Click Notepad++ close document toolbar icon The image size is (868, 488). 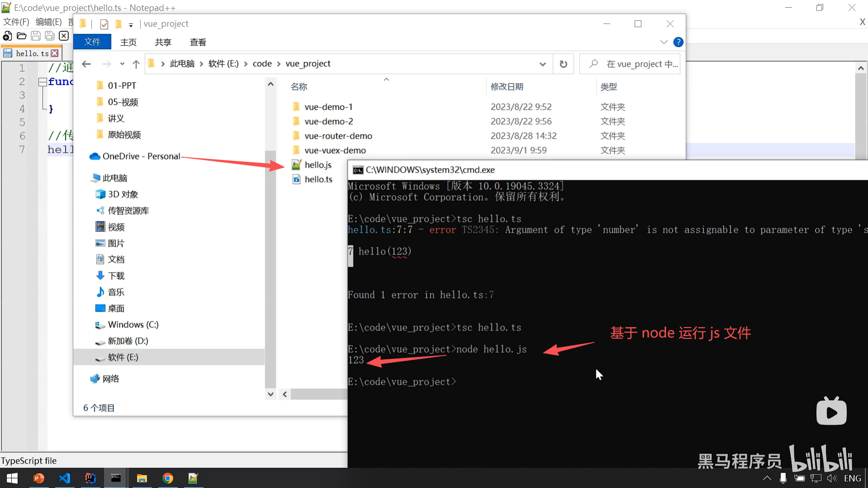coord(64,36)
